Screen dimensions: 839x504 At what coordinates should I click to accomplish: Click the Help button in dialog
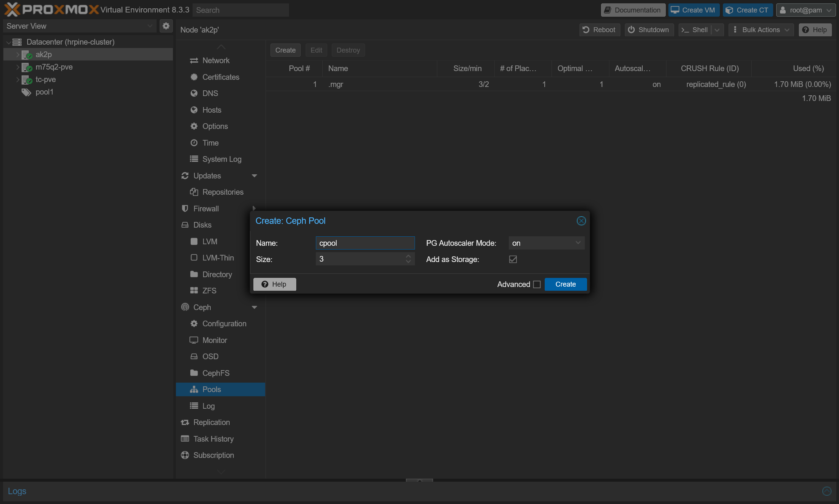point(275,284)
